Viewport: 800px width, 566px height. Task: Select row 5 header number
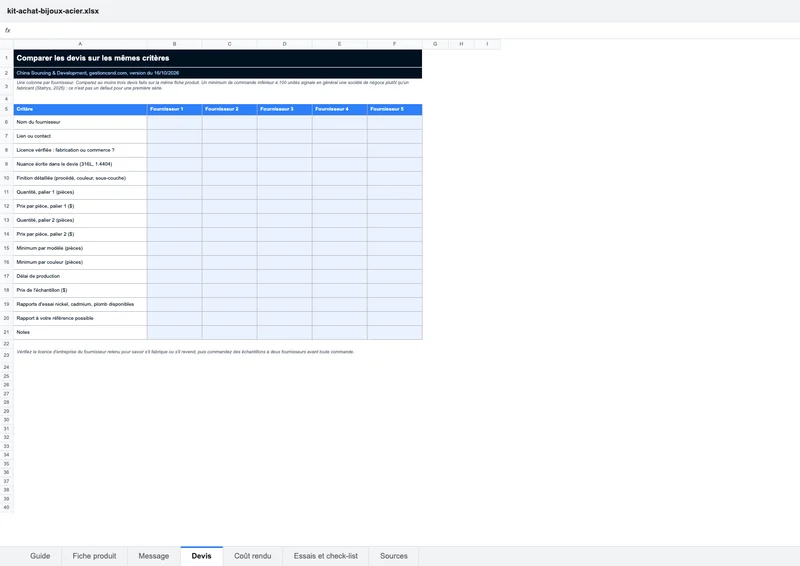[x=7, y=109]
